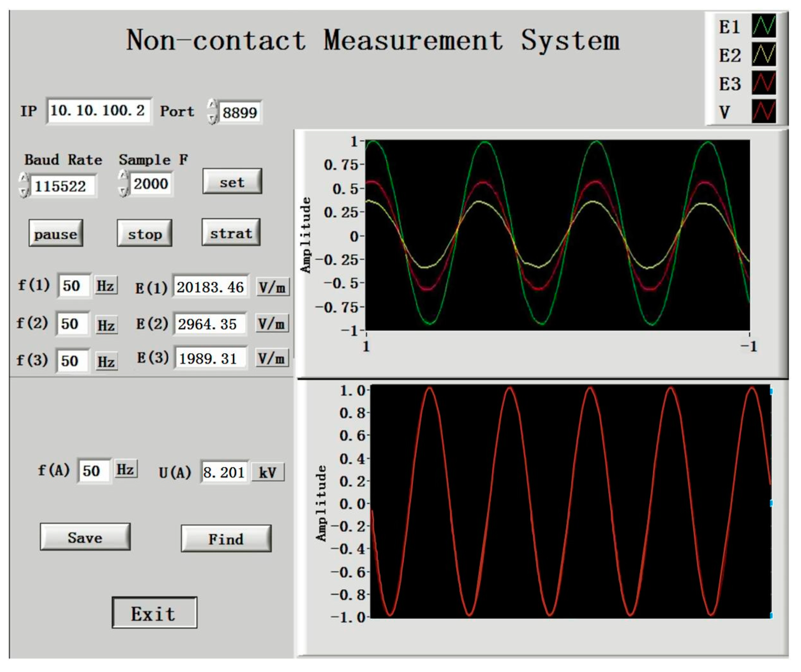Click the Baud Rate stepper arrows
Image resolution: width=801 pixels, height=672 pixels.
[24, 185]
